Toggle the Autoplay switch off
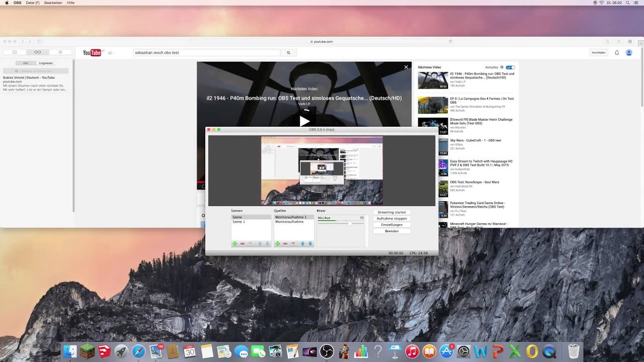 coord(511,67)
